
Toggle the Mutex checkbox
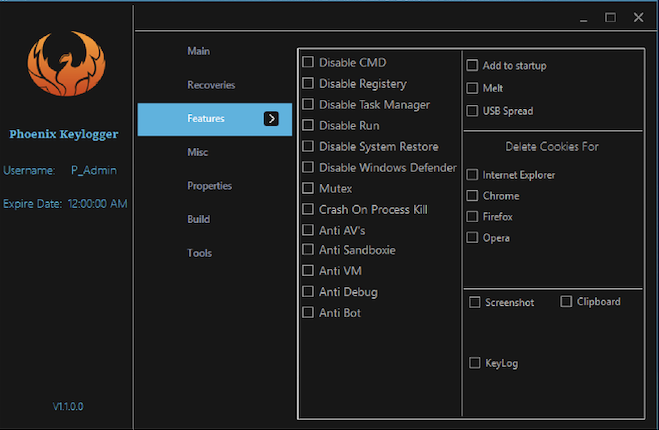[x=308, y=188]
